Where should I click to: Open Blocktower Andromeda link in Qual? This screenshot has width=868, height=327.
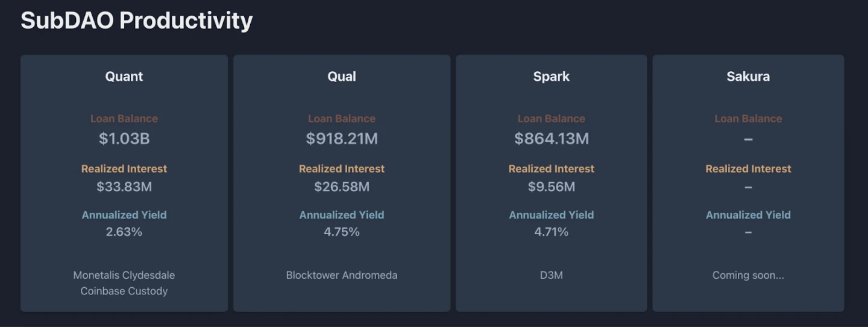pyautogui.click(x=342, y=275)
